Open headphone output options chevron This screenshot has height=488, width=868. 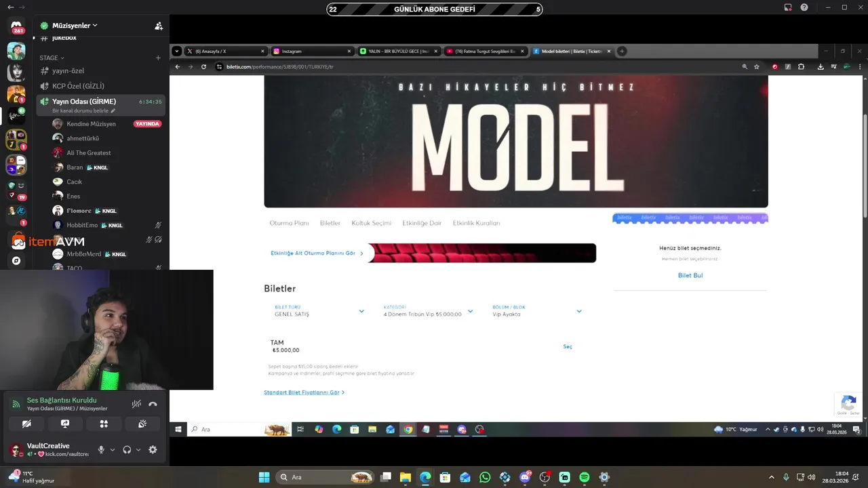coord(138,449)
